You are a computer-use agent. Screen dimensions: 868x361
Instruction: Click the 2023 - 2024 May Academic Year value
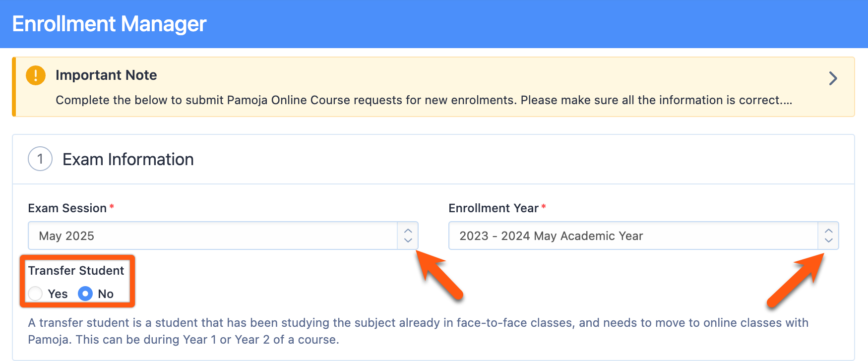coord(551,236)
